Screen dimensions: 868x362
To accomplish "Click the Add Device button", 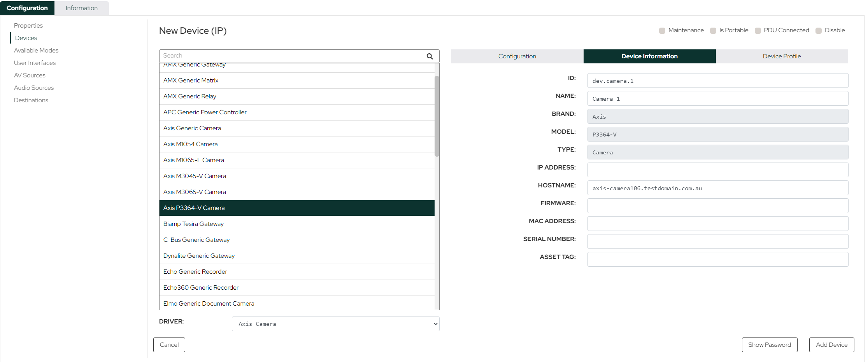I will coord(832,345).
